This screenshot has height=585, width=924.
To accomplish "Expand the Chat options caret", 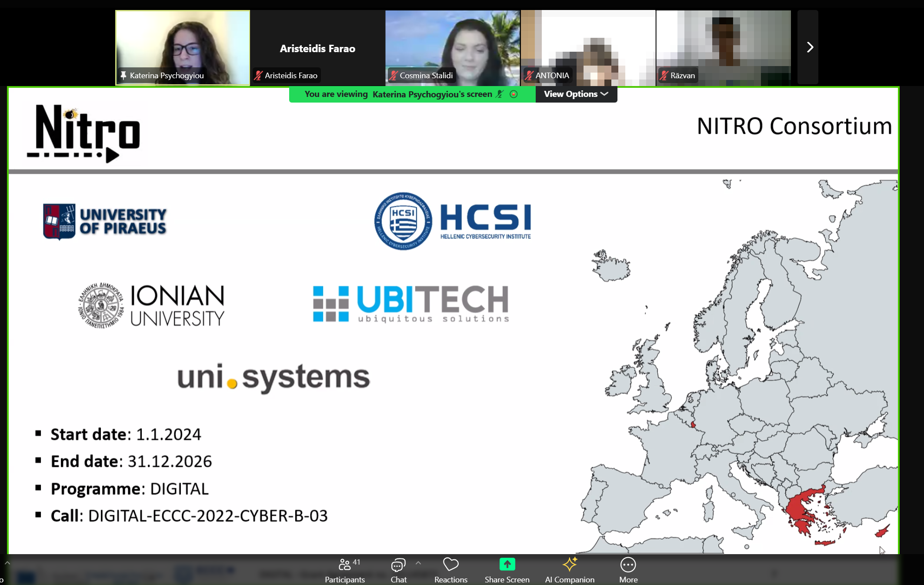I will pyautogui.click(x=418, y=563).
